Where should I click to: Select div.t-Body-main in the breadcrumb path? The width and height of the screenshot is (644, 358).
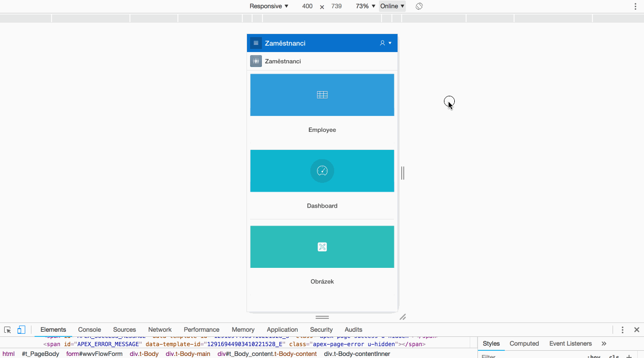[188, 354]
